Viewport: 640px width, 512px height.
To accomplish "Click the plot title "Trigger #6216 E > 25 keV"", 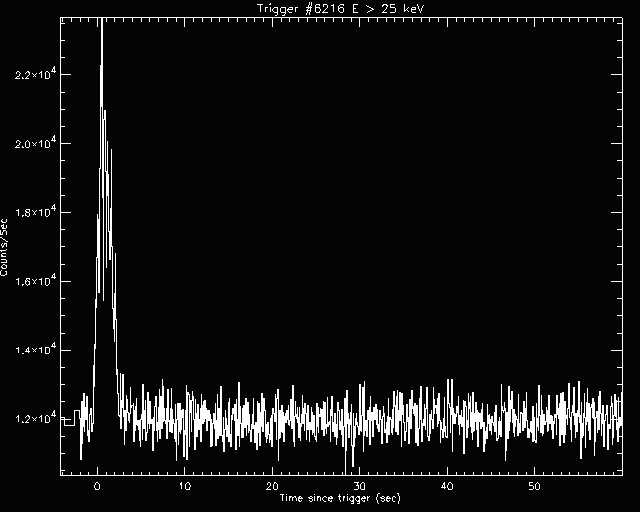I will (x=340, y=9).
